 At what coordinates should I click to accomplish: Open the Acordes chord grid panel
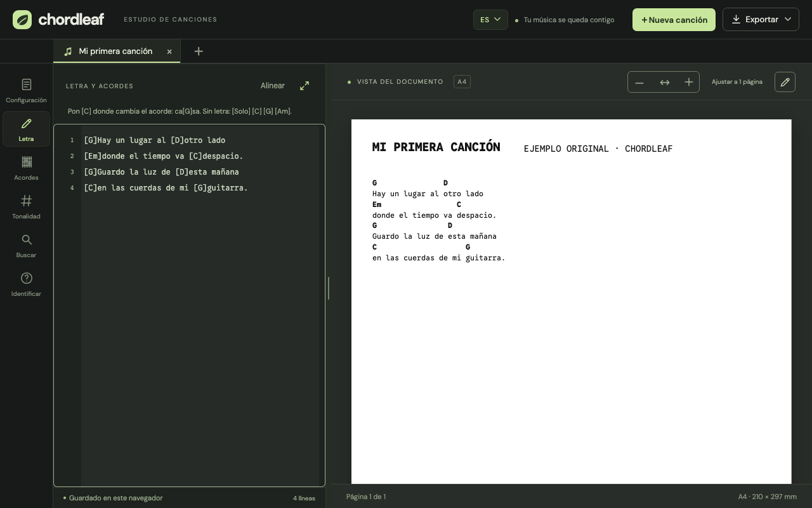point(26,168)
